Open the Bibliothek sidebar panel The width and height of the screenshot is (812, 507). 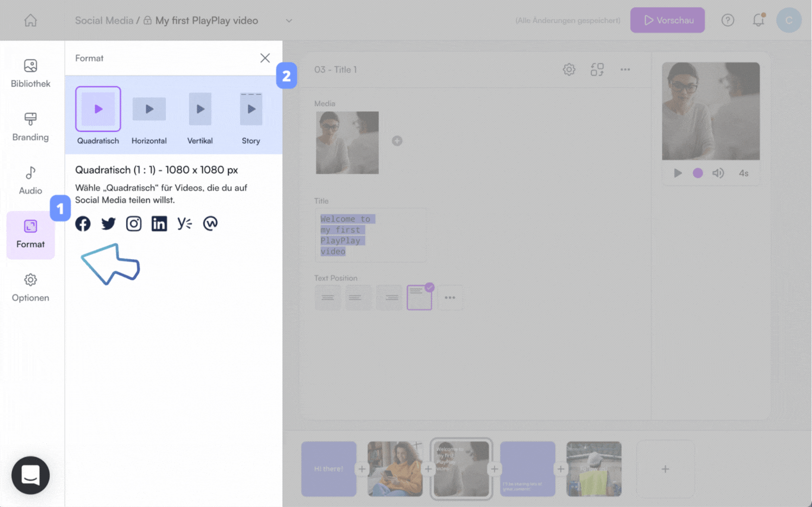tap(30, 74)
